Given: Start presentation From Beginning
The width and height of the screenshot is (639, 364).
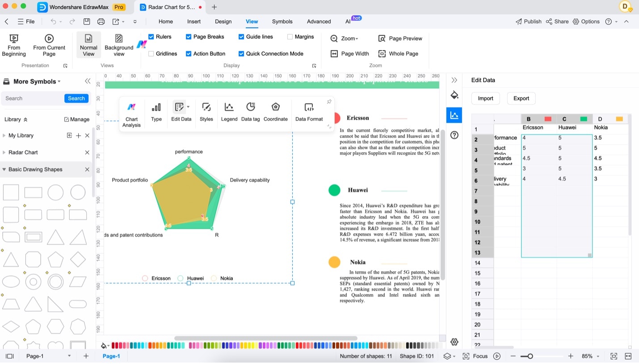Looking at the screenshot, I should pos(14,45).
